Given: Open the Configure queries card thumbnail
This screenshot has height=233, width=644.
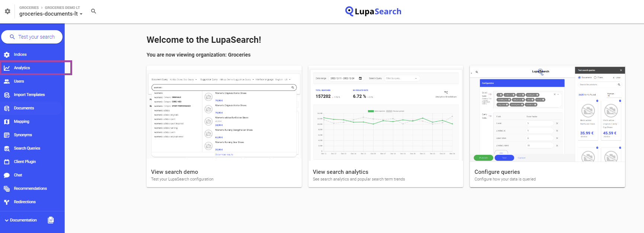Looking at the screenshot, I should pyautogui.click(x=547, y=114).
